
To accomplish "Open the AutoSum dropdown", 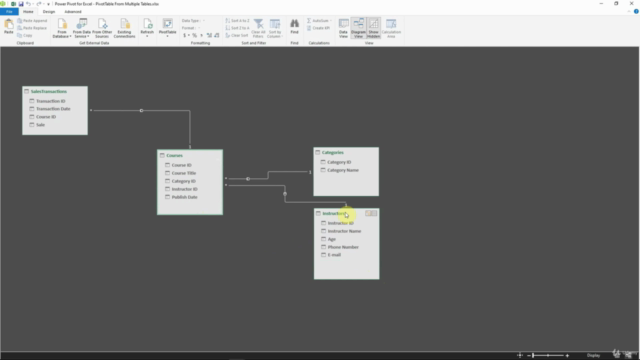I will (x=319, y=21).
